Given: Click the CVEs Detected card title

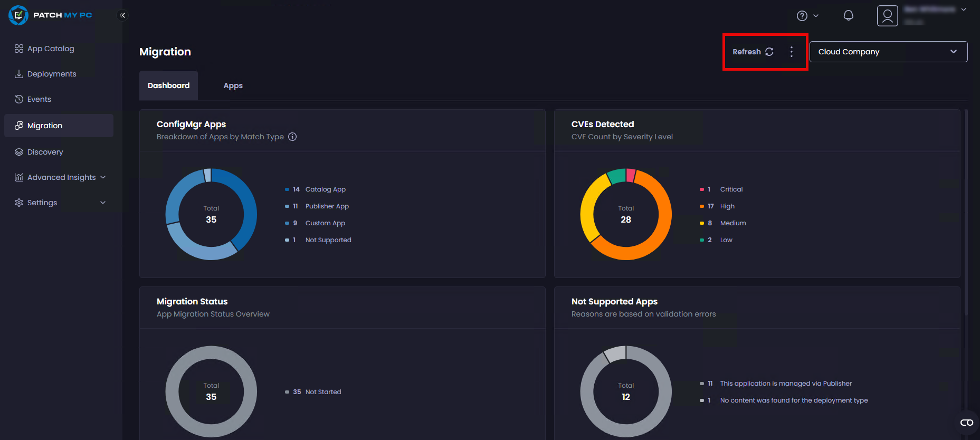Looking at the screenshot, I should [x=603, y=124].
